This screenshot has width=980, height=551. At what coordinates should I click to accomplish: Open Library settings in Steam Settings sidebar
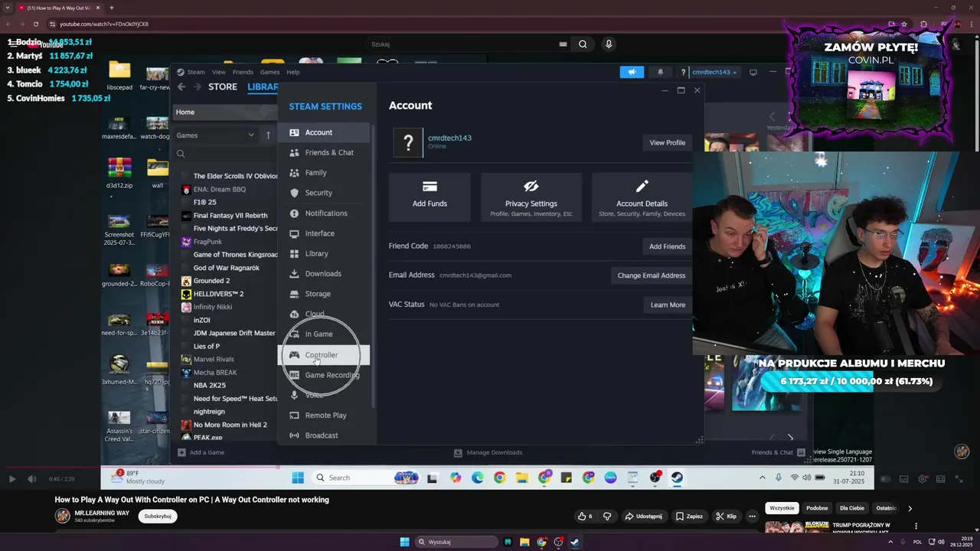tap(324, 253)
